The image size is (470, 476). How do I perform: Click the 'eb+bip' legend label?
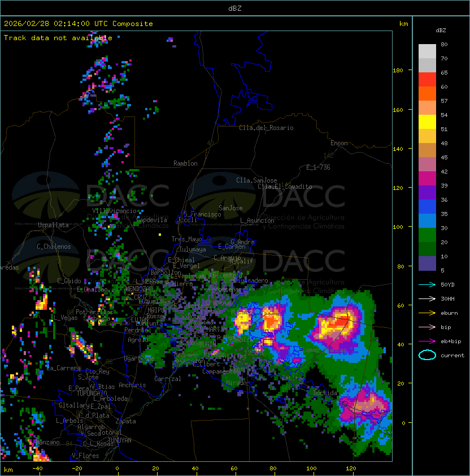pyautogui.click(x=451, y=341)
